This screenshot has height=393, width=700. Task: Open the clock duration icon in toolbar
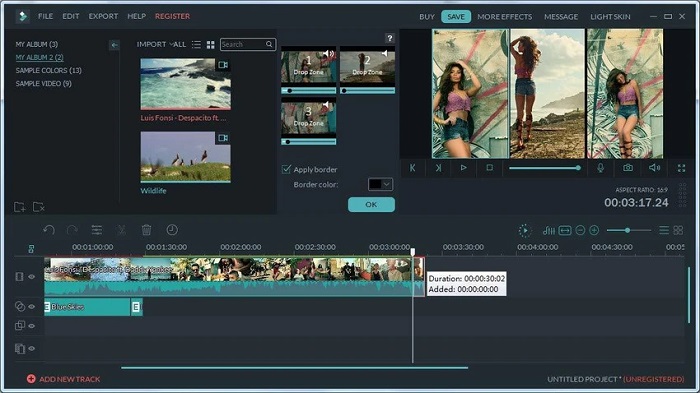point(172,230)
